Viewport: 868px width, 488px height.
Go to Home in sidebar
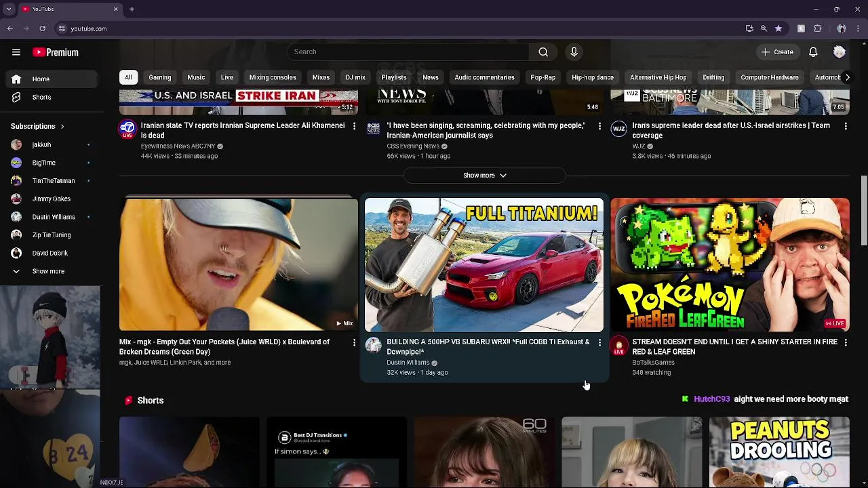pyautogui.click(x=50, y=79)
